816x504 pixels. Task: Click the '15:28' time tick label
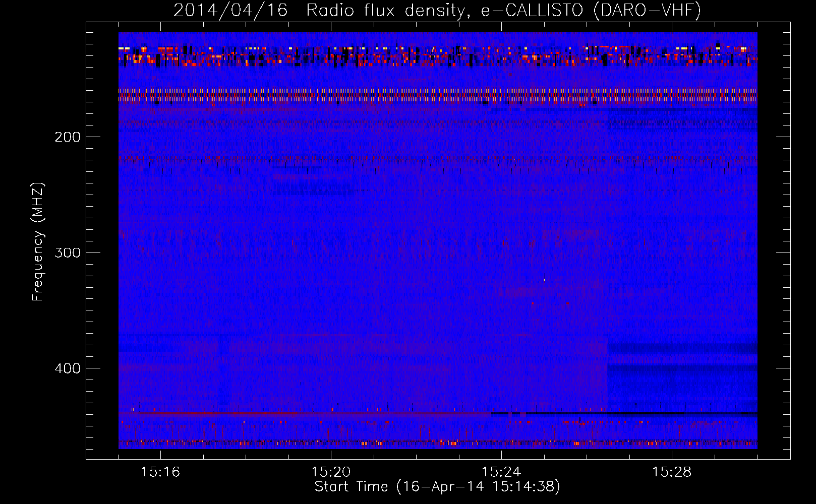(x=672, y=472)
